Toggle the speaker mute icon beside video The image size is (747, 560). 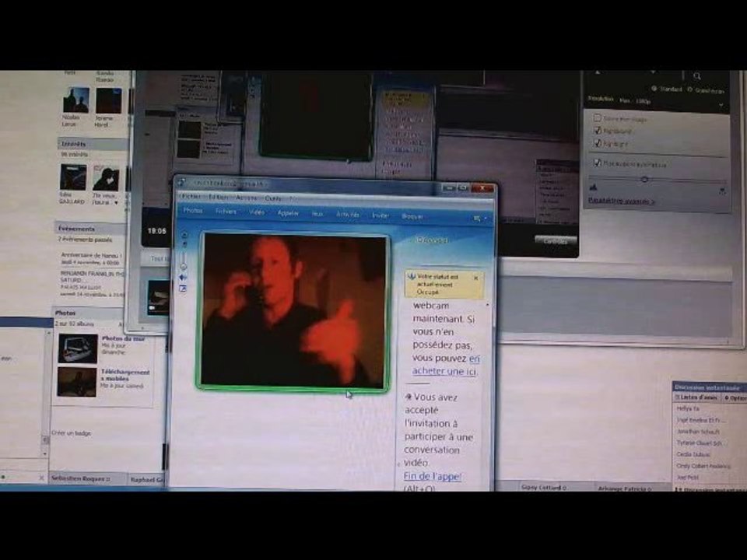coord(184,277)
